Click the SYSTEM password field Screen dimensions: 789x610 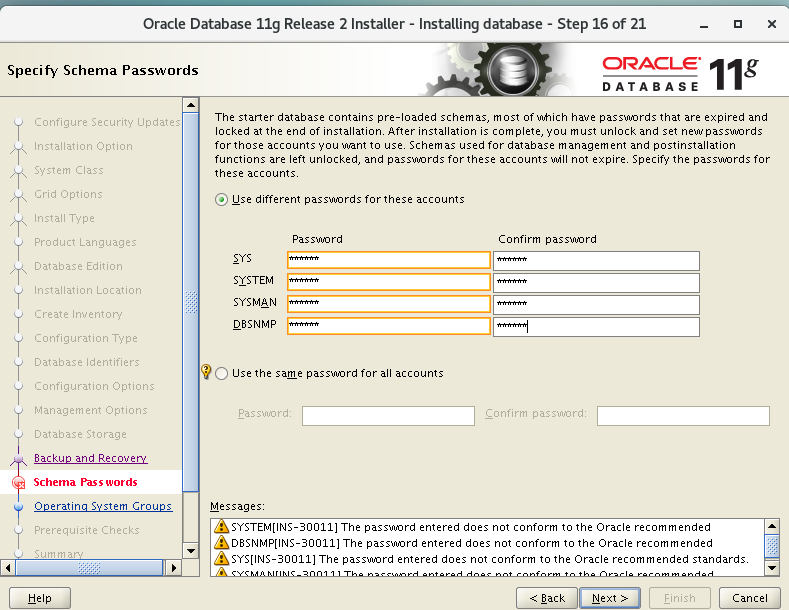click(388, 282)
